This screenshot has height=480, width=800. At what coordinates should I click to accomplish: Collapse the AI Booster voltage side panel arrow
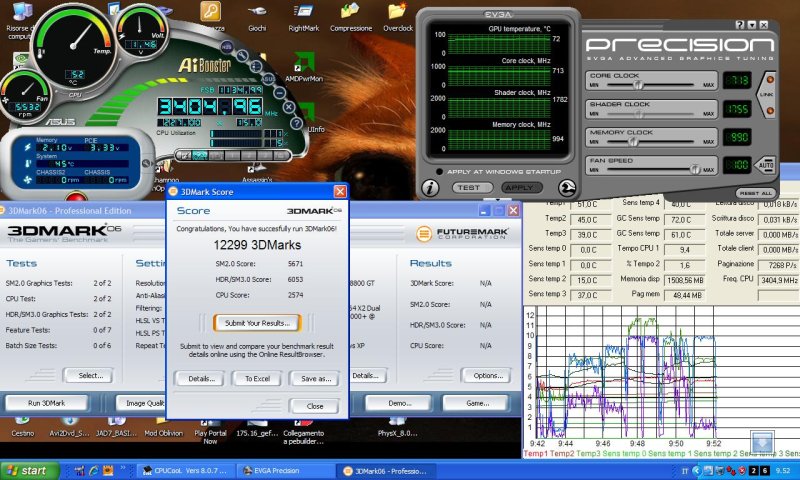(146, 163)
